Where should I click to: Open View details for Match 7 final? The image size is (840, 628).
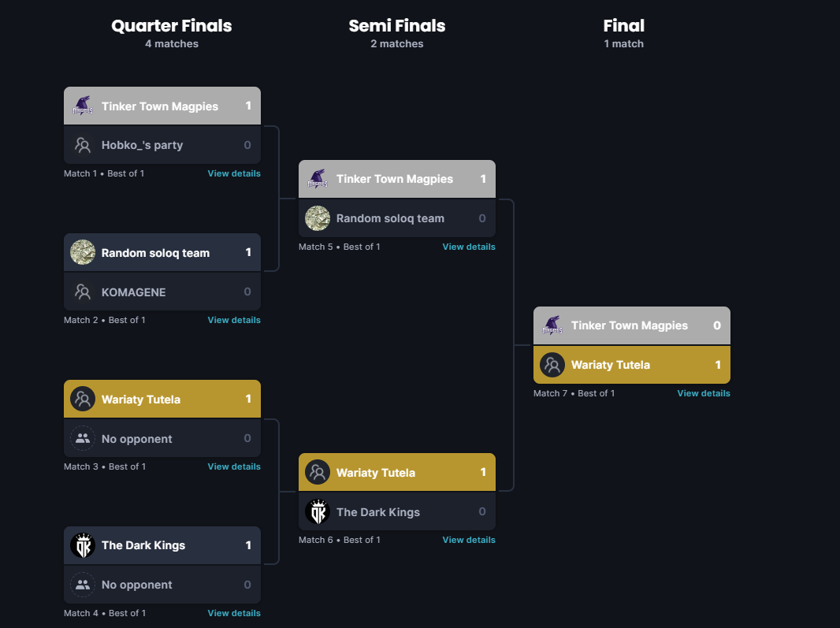pos(704,393)
